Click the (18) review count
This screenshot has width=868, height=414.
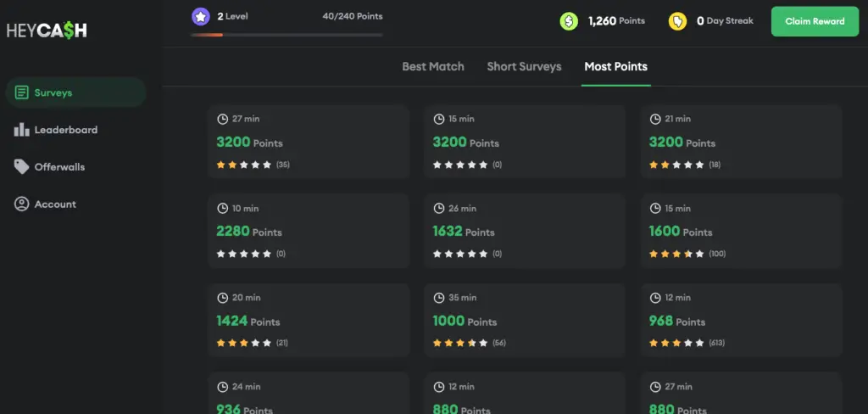pos(715,165)
